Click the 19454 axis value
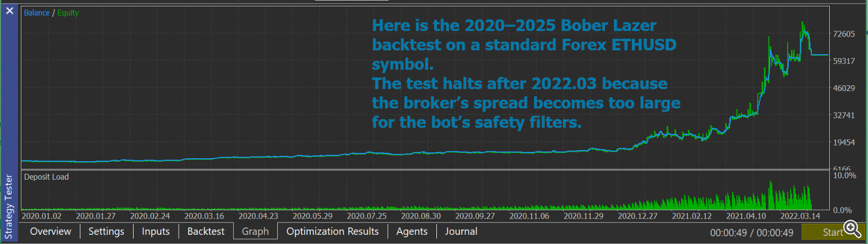This screenshot has height=244, width=868. click(x=844, y=142)
